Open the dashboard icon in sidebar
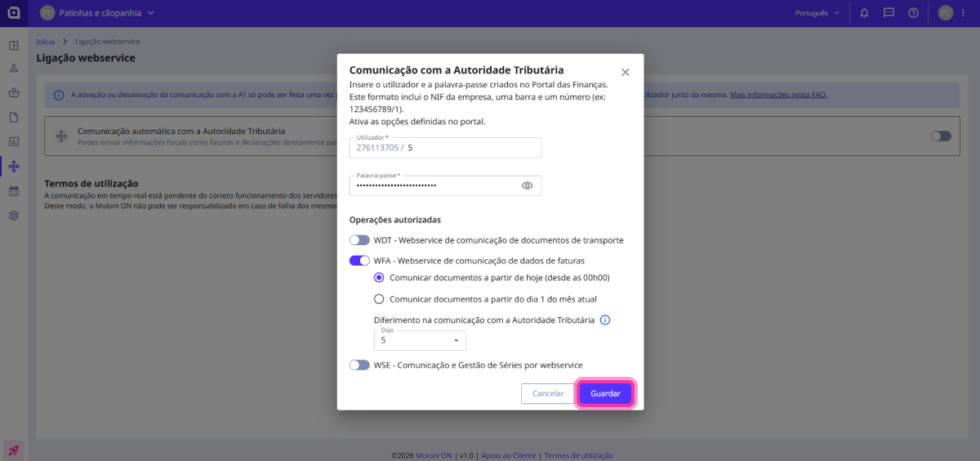Screen dimensions: 980x461 point(14,45)
